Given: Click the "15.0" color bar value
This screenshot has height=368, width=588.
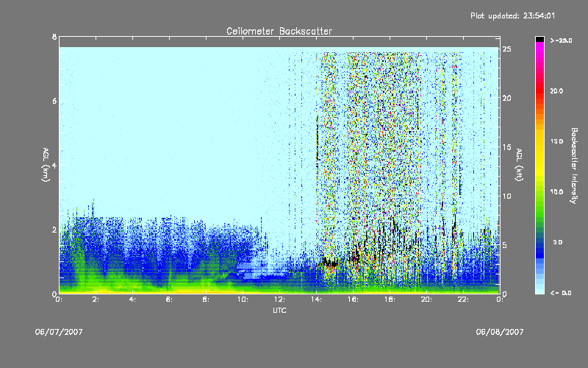Looking at the screenshot, I should click(557, 141).
